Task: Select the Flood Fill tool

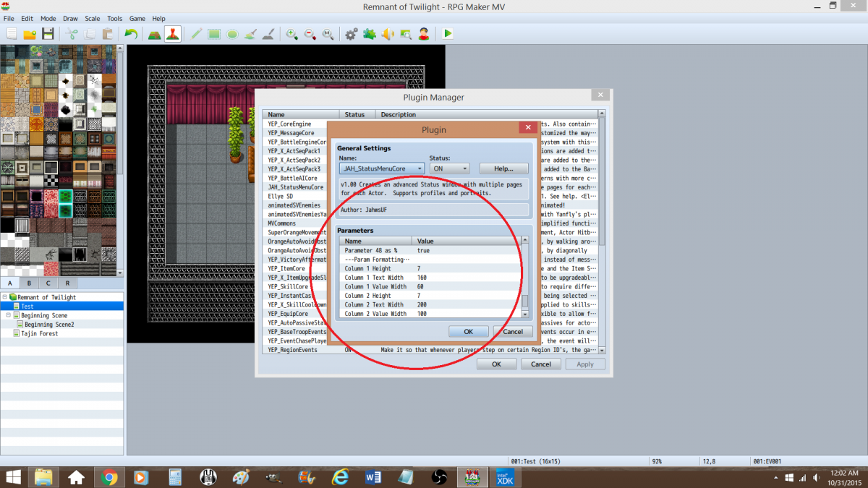Action: (x=250, y=34)
